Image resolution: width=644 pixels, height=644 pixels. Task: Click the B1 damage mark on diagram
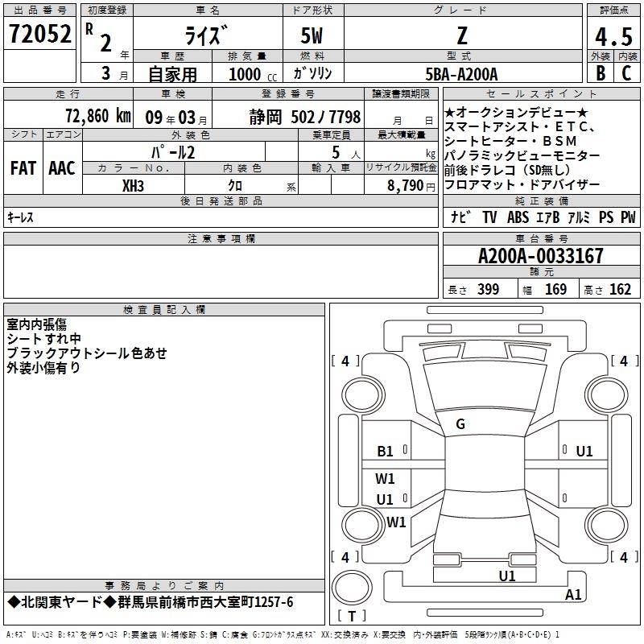(385, 451)
